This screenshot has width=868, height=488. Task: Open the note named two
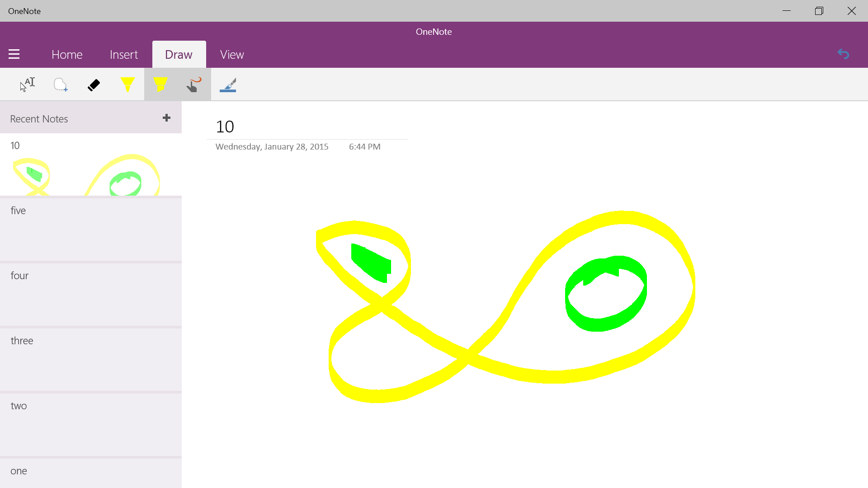(90, 425)
